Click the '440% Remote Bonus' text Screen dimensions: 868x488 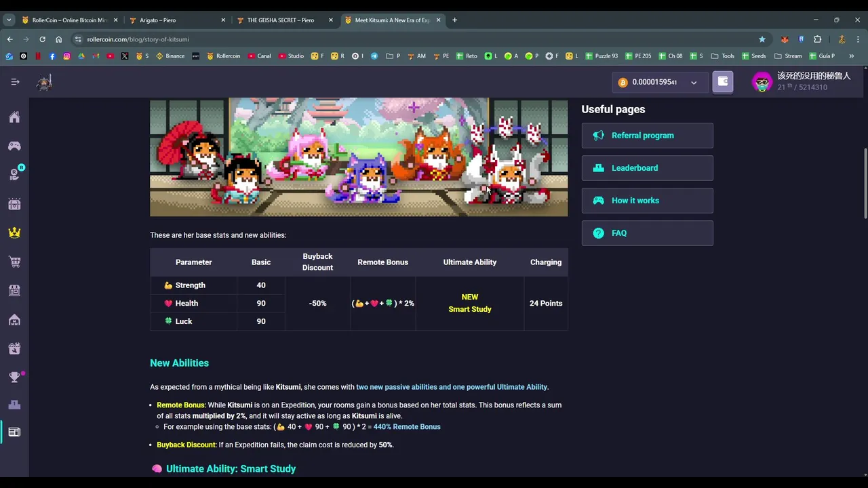click(x=407, y=426)
